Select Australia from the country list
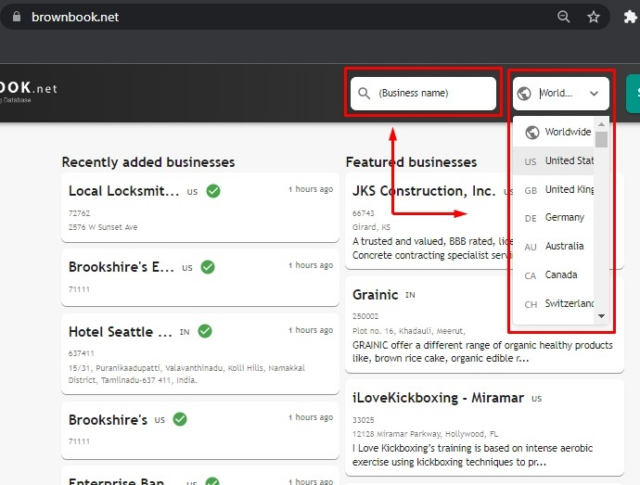 tap(564, 246)
